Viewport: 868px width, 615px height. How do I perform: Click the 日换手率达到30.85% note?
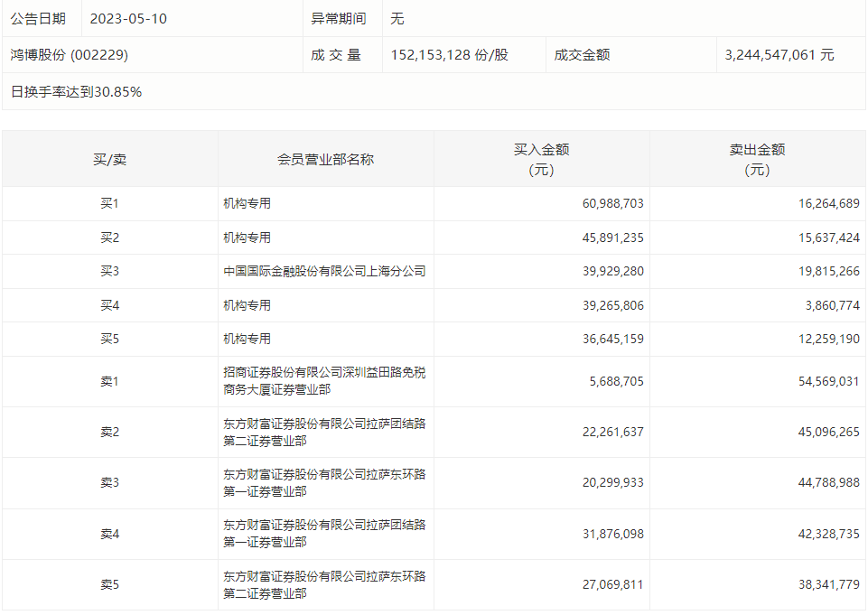coord(77,92)
